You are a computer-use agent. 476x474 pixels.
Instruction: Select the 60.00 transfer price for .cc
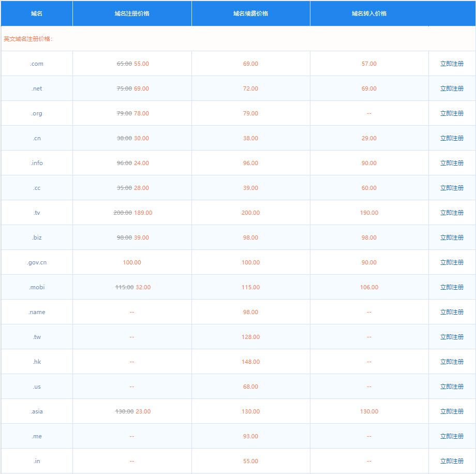click(x=369, y=188)
